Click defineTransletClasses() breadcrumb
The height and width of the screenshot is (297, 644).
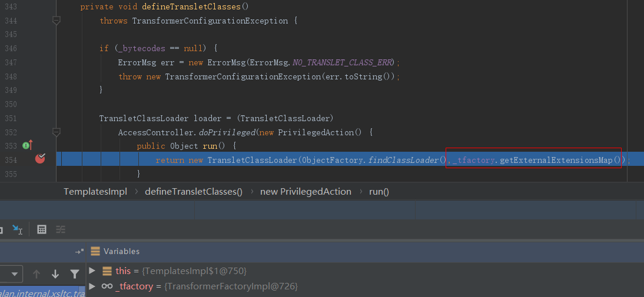[x=193, y=192]
